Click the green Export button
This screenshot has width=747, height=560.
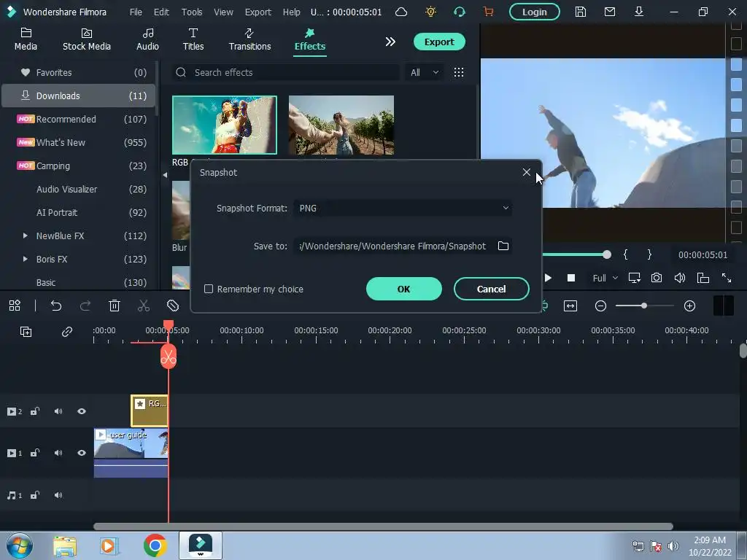point(438,42)
